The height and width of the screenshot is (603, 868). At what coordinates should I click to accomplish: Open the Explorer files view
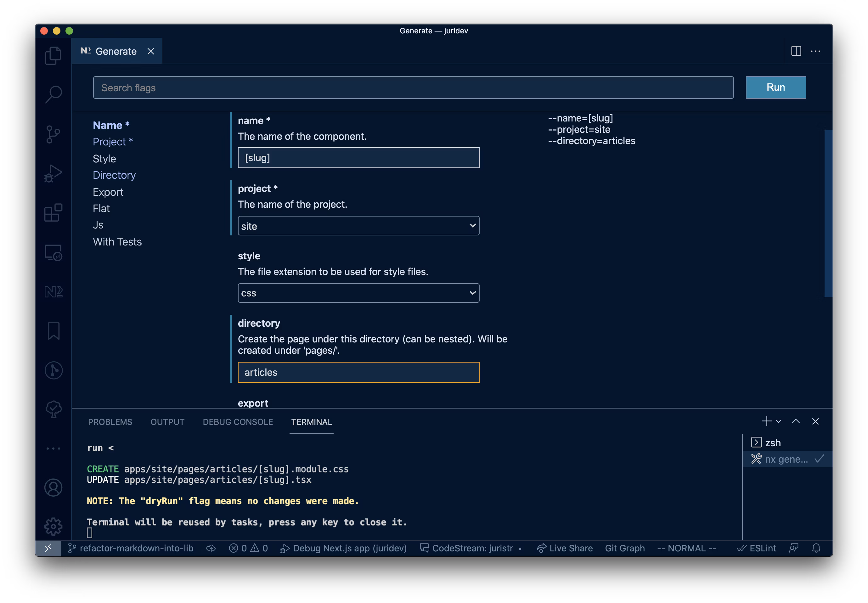[53, 56]
